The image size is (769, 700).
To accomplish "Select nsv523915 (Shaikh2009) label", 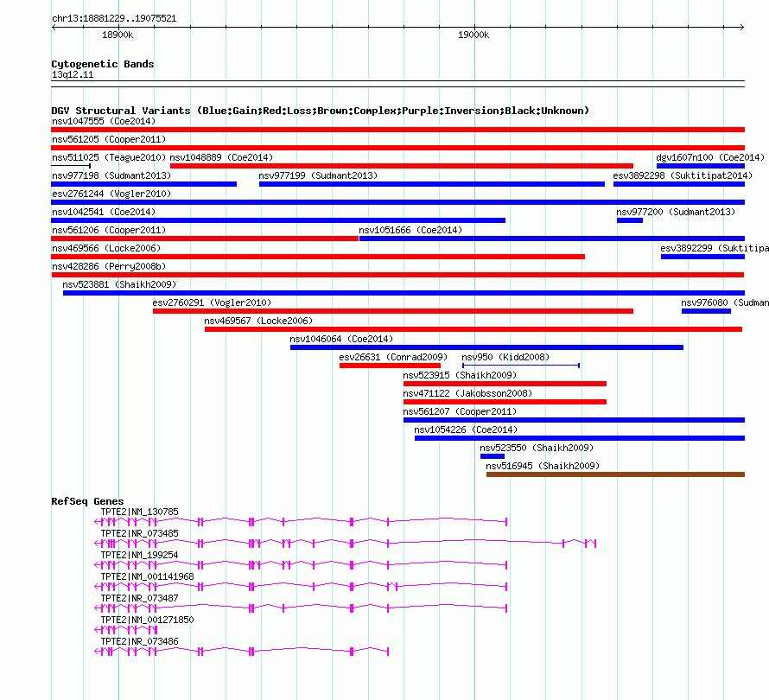I will 460,375.
